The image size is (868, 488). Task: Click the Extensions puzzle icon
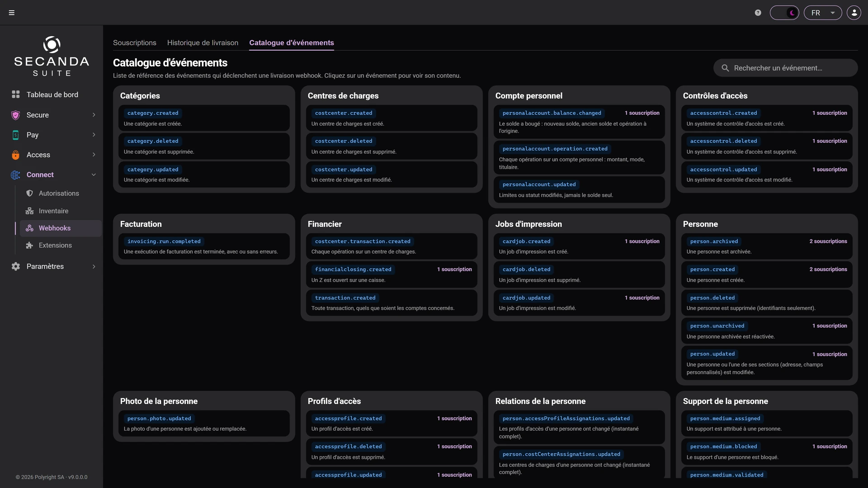(29, 245)
